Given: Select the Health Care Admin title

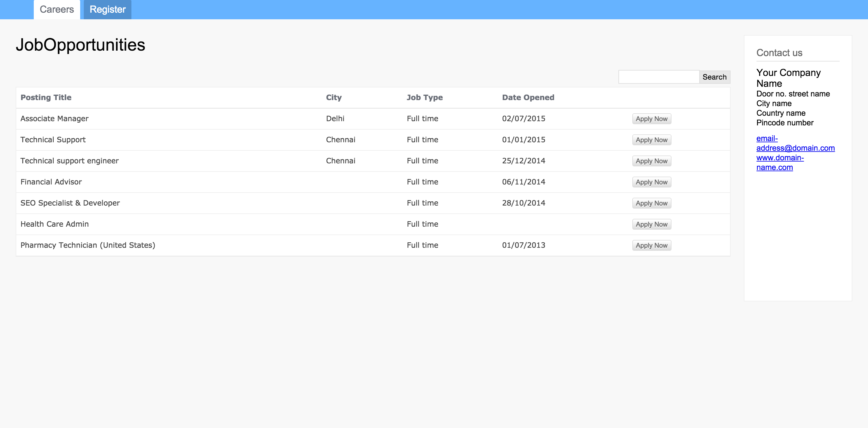Looking at the screenshot, I should click(x=55, y=224).
